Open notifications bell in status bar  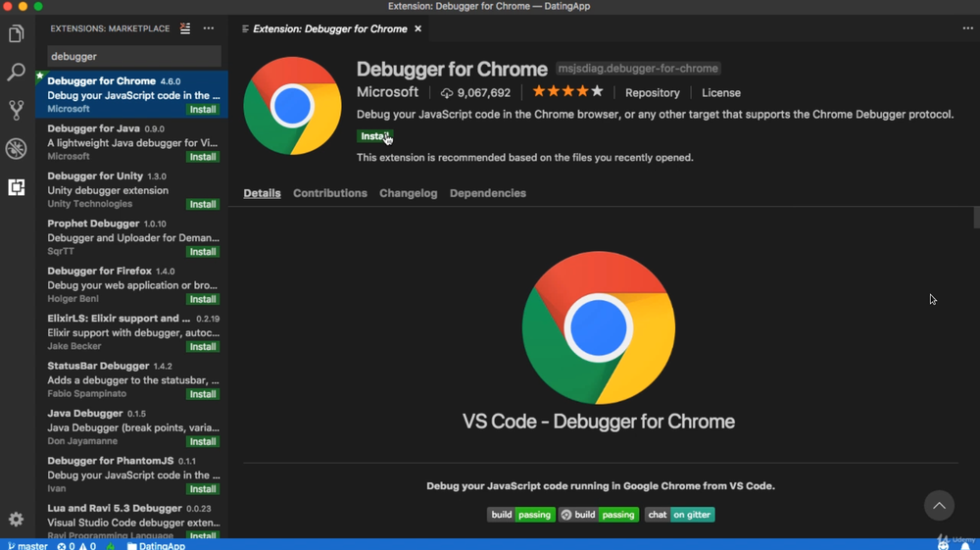tap(965, 545)
